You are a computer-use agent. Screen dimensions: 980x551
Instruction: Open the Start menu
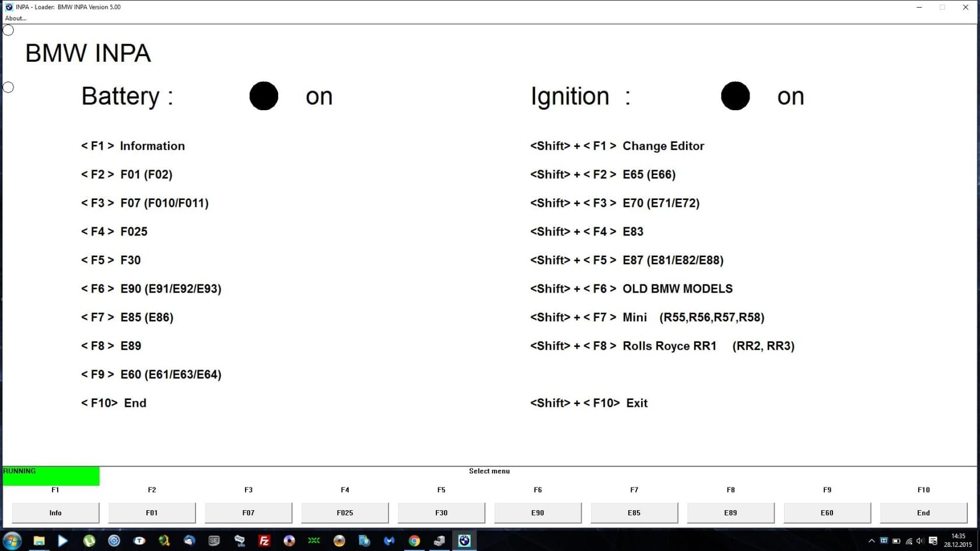click(x=12, y=541)
